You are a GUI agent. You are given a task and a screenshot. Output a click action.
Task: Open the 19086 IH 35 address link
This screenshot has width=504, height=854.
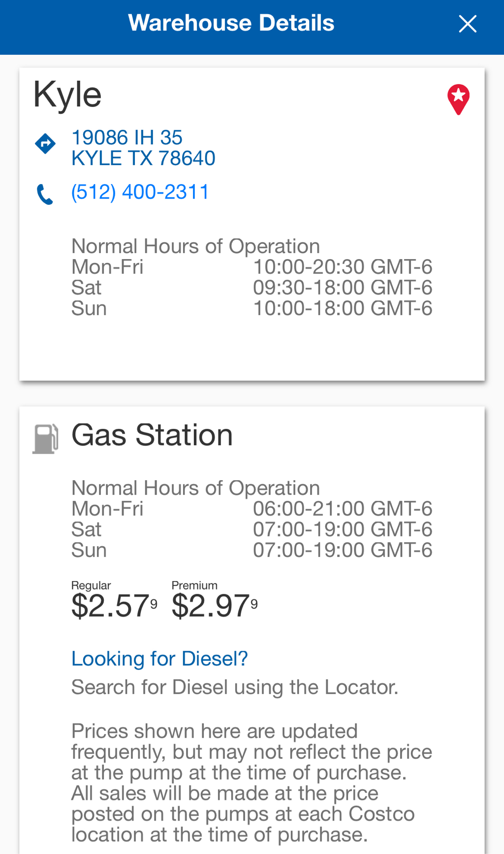[x=126, y=137]
